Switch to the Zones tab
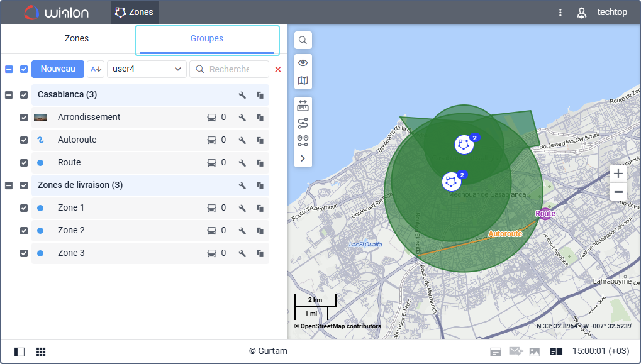 (77, 38)
